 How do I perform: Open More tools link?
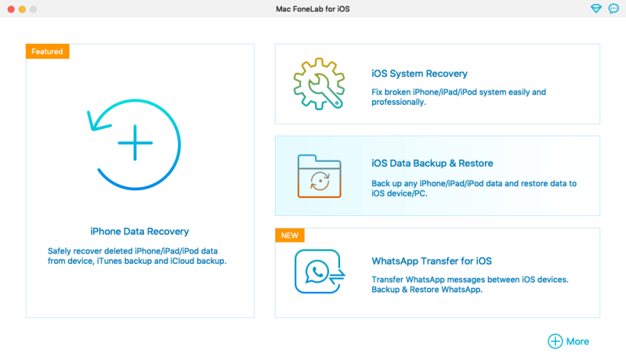tap(577, 342)
